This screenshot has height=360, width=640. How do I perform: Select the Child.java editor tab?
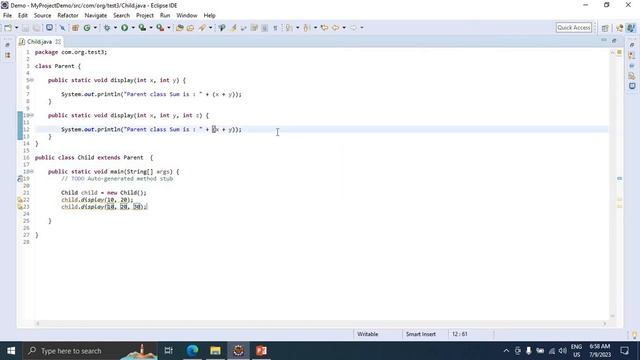click(x=39, y=42)
